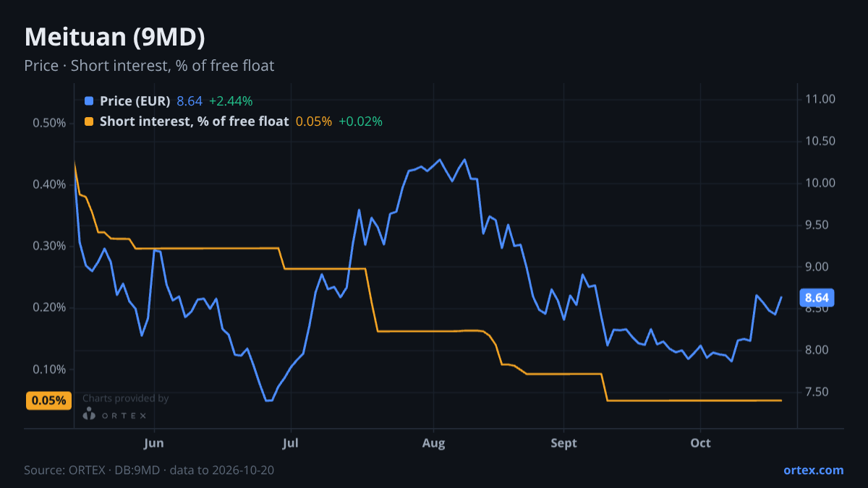Screen dimensions: 868x488
Task: Toggle the Price (EUR) legend label
Action: coord(135,101)
